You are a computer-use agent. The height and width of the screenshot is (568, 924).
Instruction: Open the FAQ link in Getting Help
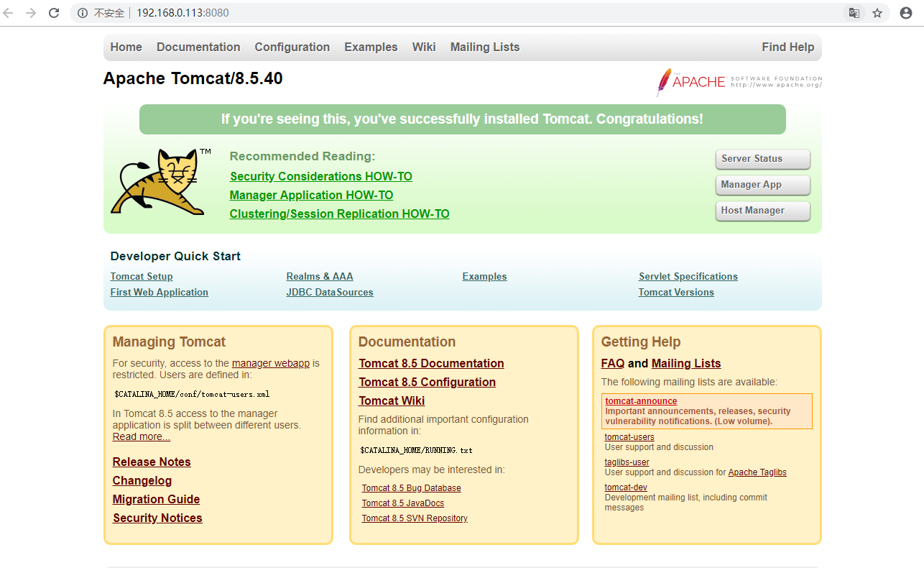pos(613,364)
